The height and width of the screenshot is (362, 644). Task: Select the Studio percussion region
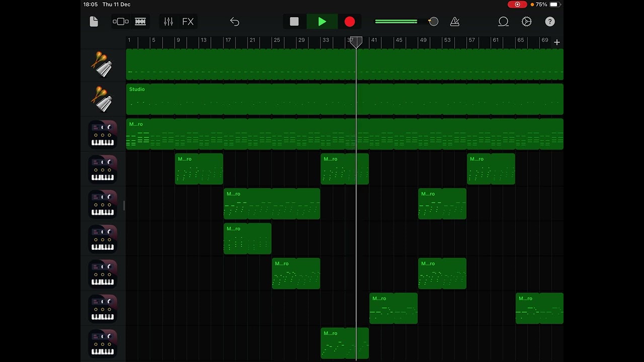point(345,99)
